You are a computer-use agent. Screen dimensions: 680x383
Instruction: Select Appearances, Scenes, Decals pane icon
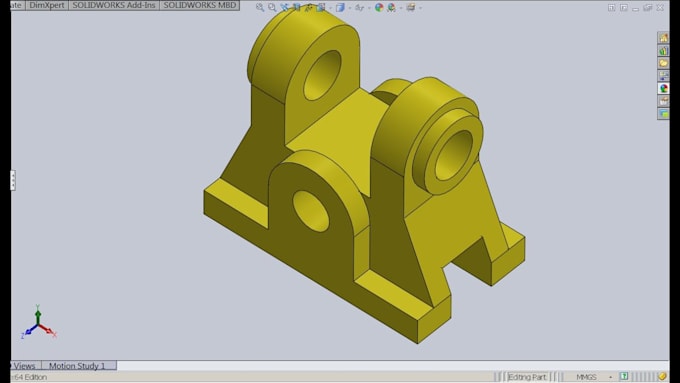click(663, 88)
